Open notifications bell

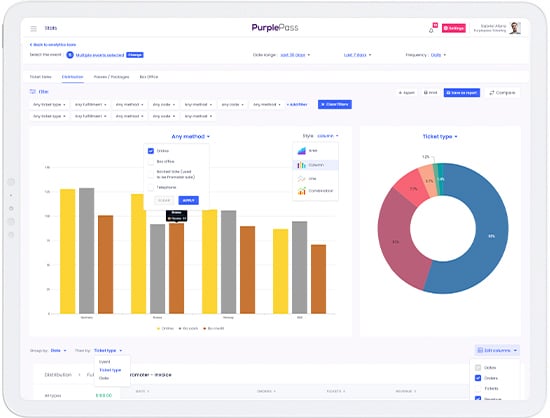pos(431,30)
